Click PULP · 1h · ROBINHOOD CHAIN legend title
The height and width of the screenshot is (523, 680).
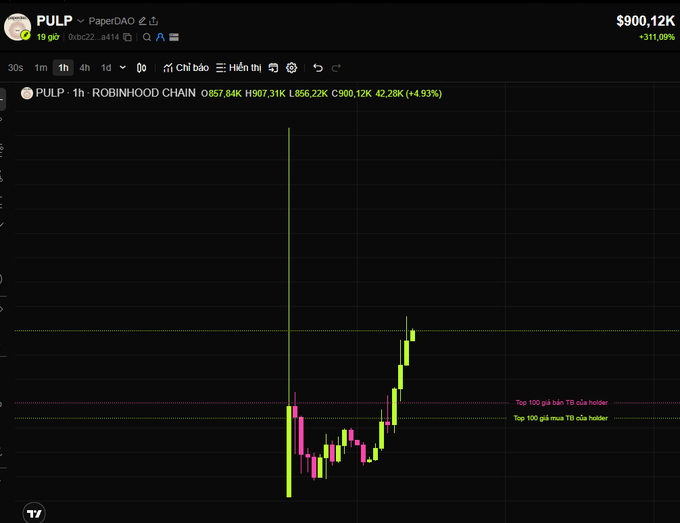(x=116, y=93)
